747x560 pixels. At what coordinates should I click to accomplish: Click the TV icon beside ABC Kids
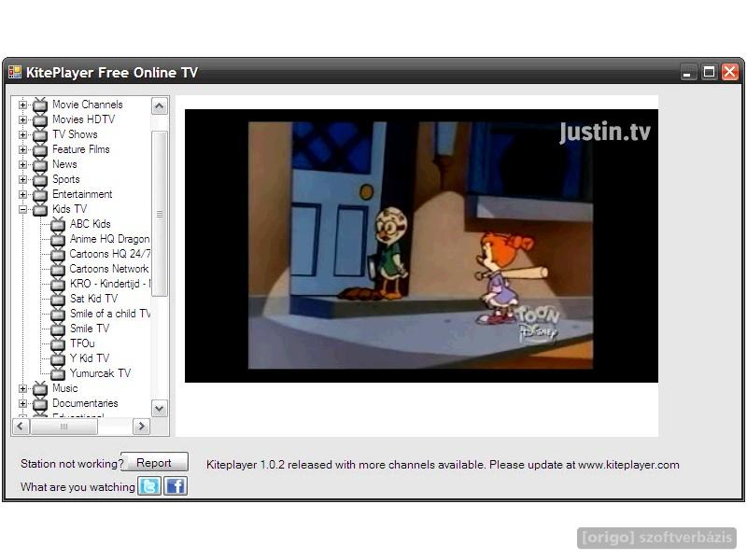click(x=58, y=224)
